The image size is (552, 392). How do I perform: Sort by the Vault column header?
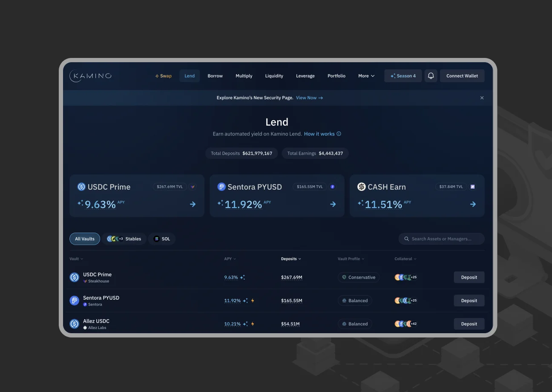(x=76, y=259)
